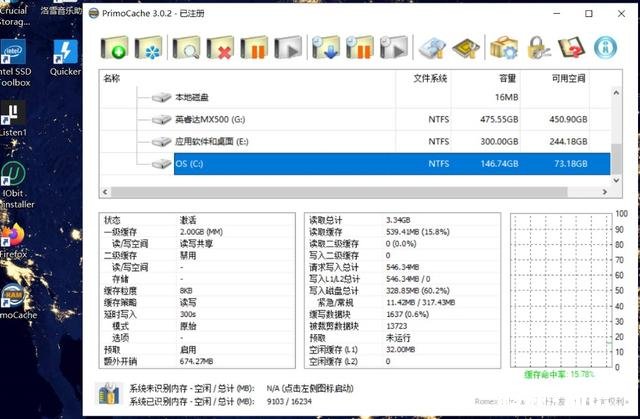The height and width of the screenshot is (419, 640).
Task: Select the 英睿达MX500 (G:) volume
Action: click(x=210, y=120)
